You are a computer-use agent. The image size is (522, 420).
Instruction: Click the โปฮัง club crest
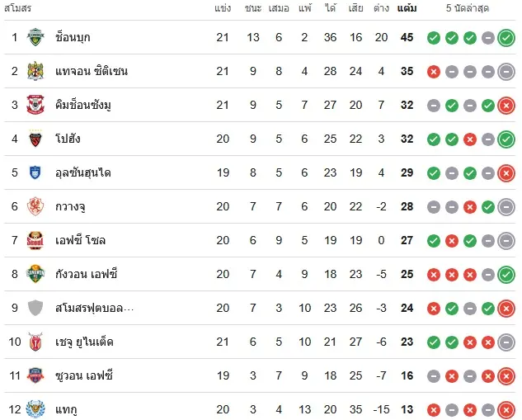point(35,139)
